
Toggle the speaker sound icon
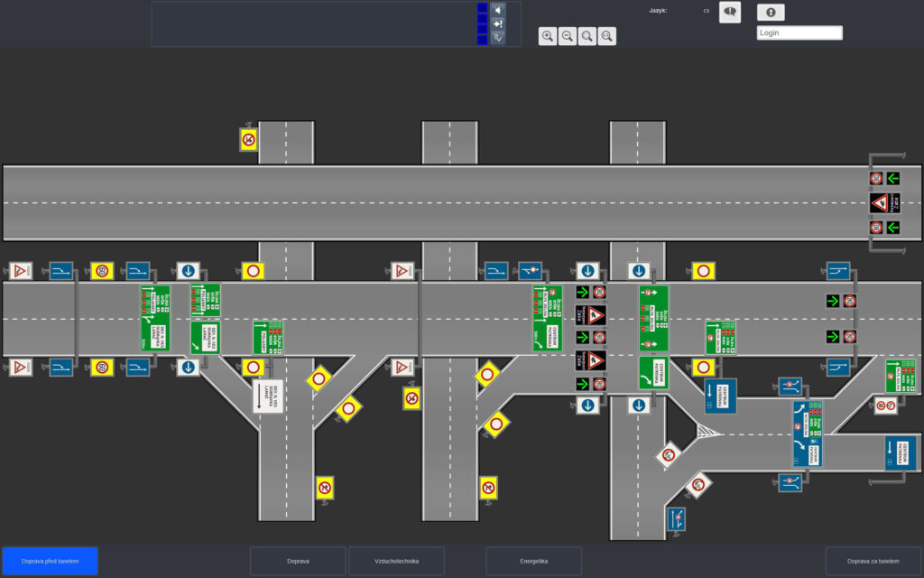pos(498,9)
